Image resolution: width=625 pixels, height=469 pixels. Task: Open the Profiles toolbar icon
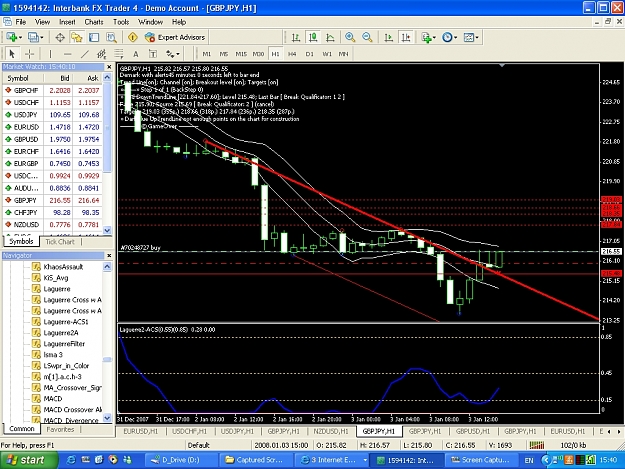[x=33, y=37]
